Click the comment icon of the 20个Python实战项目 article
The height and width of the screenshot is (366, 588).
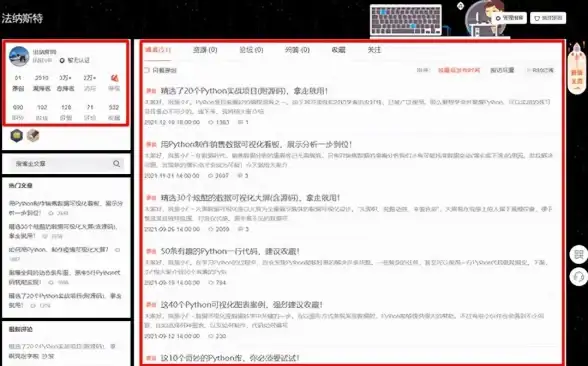pyautogui.click(x=240, y=122)
